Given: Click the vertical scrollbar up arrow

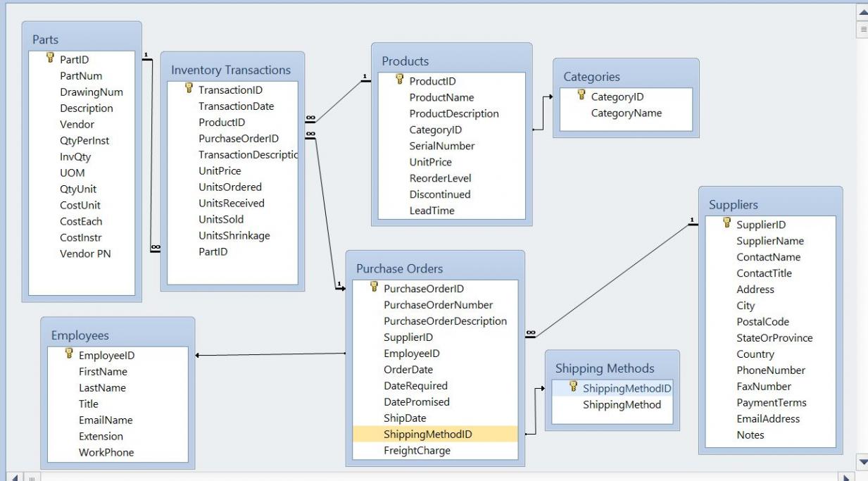Looking at the screenshot, I should click(862, 12).
